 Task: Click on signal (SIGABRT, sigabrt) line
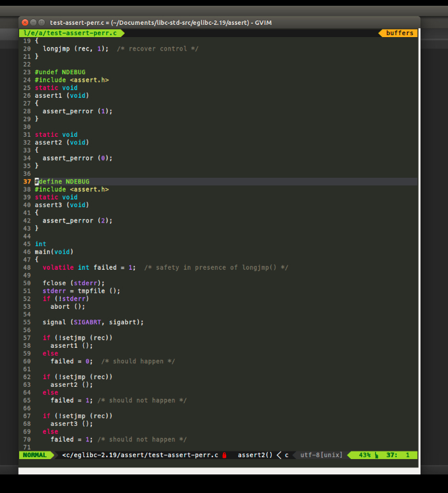pos(93,322)
